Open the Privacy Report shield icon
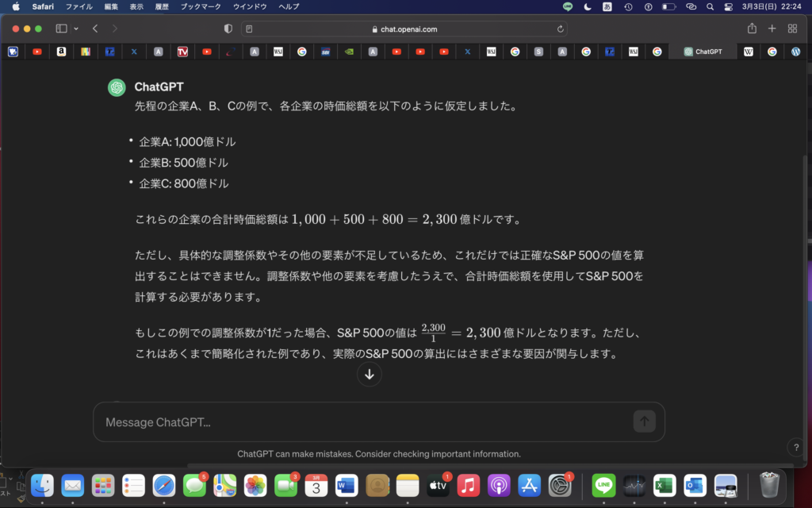The image size is (812, 508). point(228,29)
